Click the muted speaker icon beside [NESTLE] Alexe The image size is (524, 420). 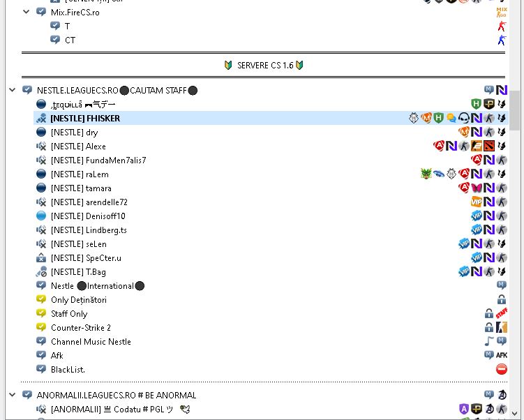[41, 147]
